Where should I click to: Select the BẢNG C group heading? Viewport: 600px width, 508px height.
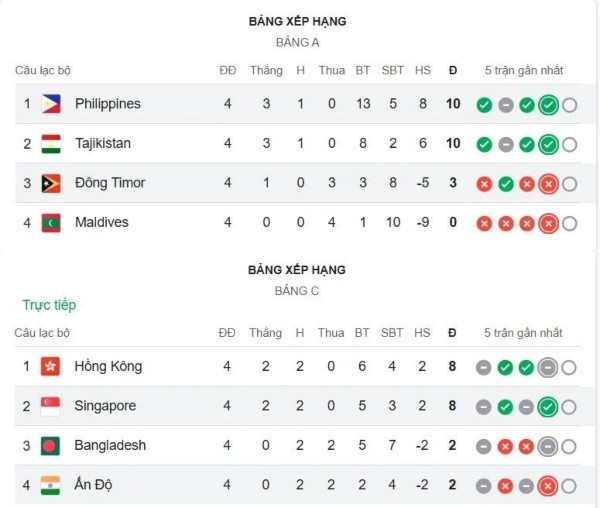298,291
